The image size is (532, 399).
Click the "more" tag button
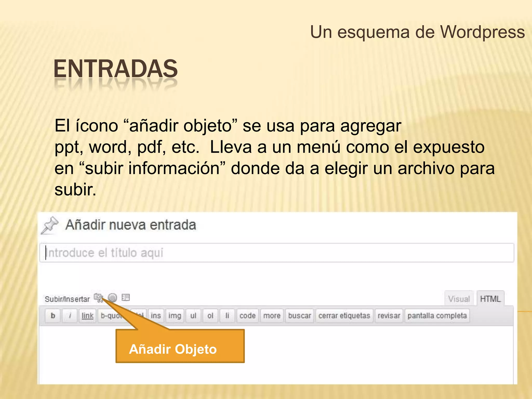point(272,316)
